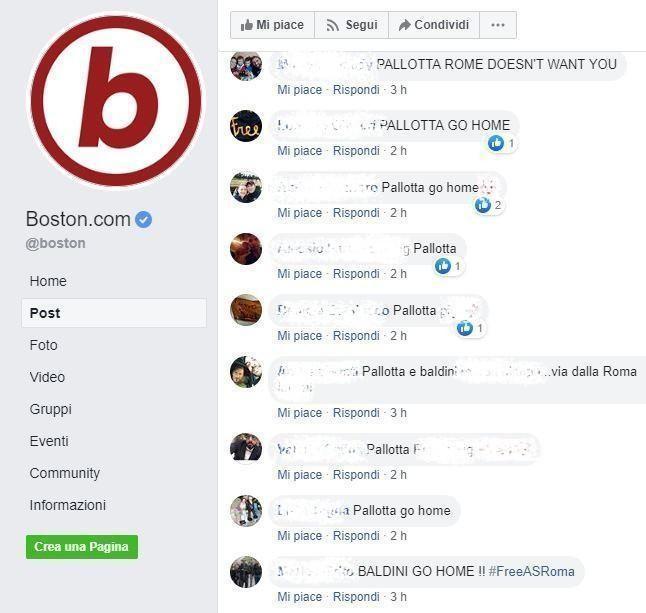Click the #FreeASRoma hashtag link
This screenshot has height=613, width=646.
[531, 571]
